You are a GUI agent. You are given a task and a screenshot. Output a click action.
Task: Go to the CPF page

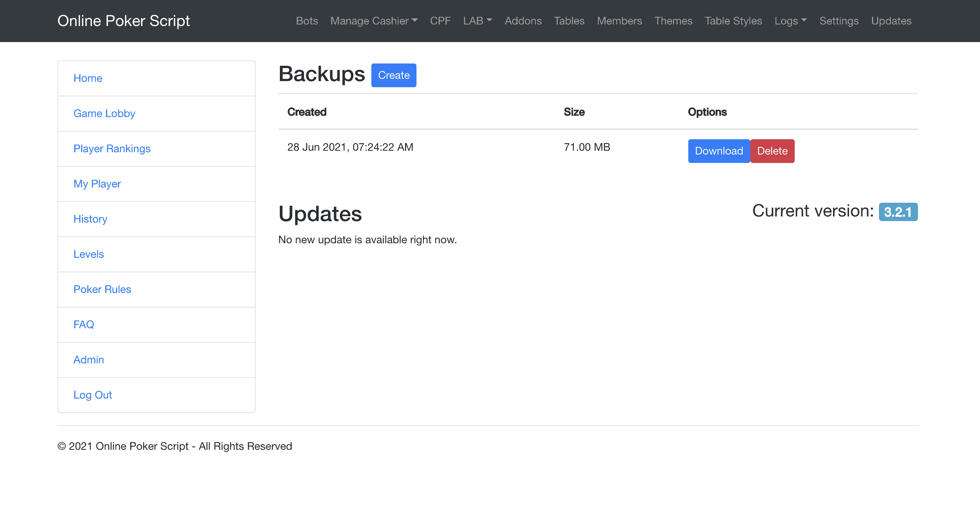[x=440, y=21]
